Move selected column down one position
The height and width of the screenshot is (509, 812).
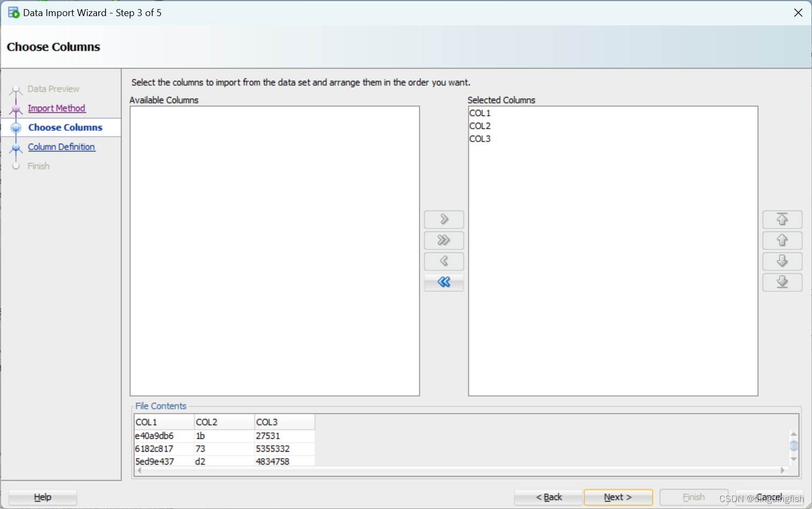782,261
